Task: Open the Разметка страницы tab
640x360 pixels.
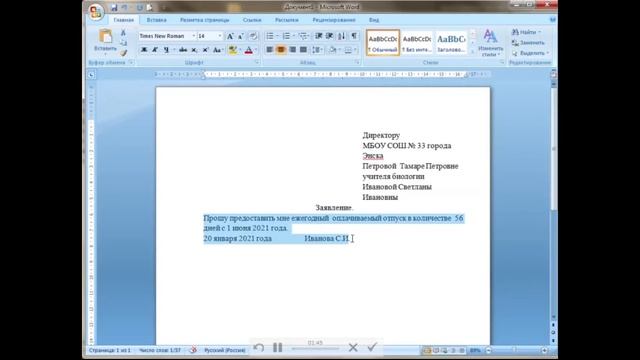Action: (204, 20)
